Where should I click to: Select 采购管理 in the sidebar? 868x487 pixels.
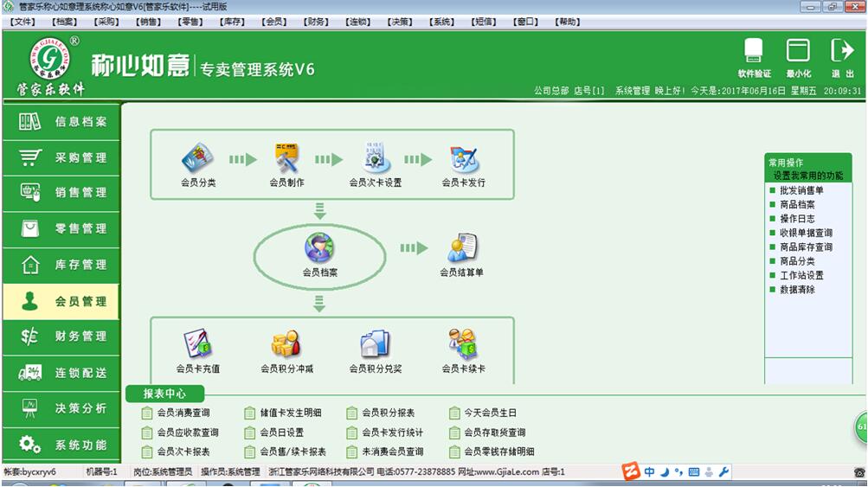pyautogui.click(x=61, y=157)
